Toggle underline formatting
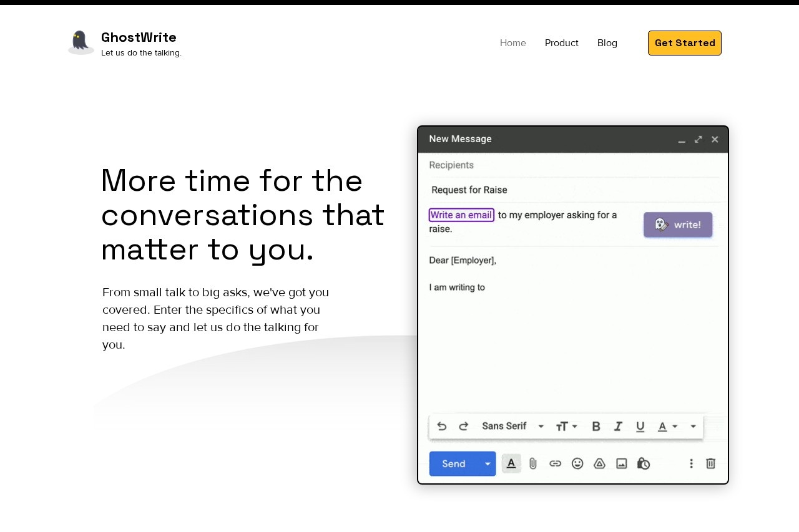 (640, 426)
